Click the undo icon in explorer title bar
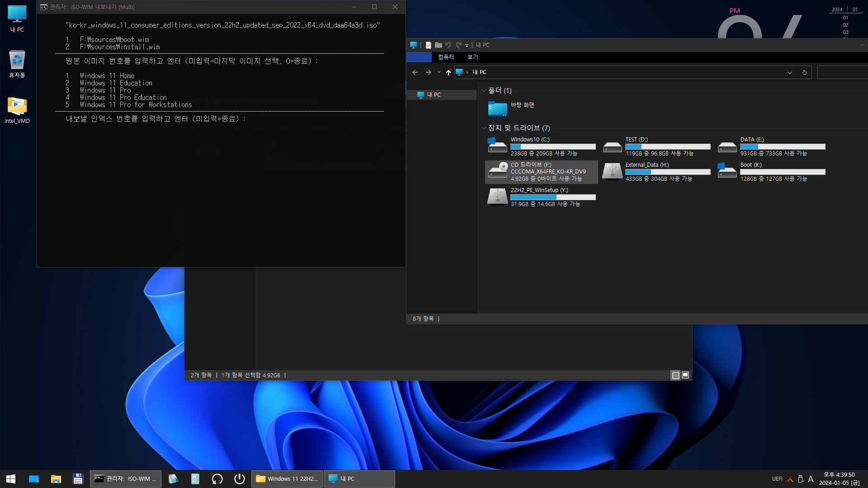This screenshot has width=868, height=488. [448, 45]
